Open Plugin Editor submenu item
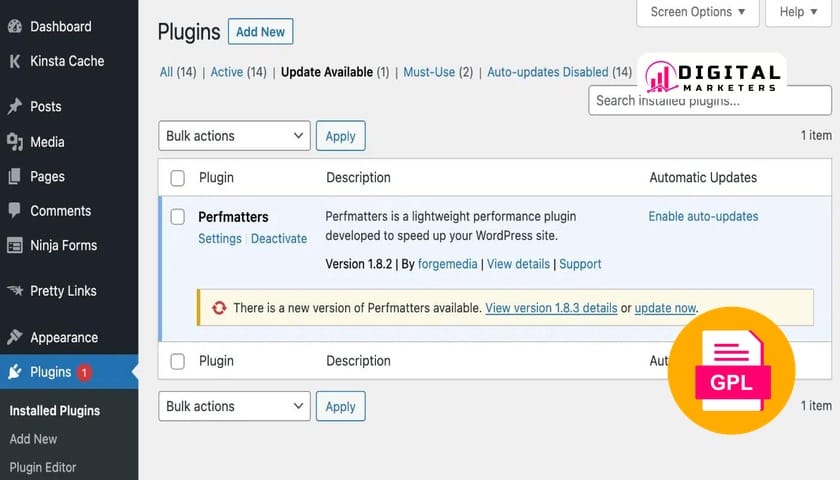The width and height of the screenshot is (840, 480). (x=43, y=467)
